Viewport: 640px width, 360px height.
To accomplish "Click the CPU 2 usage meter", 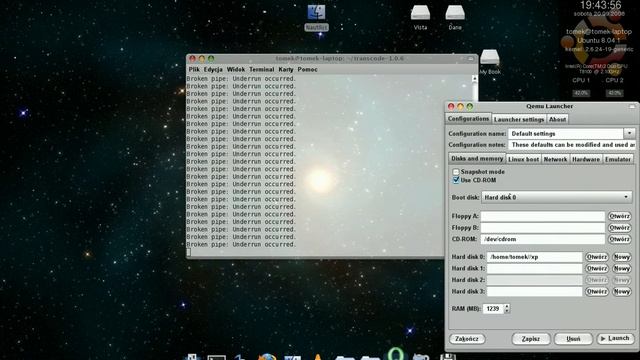I will point(614,93).
